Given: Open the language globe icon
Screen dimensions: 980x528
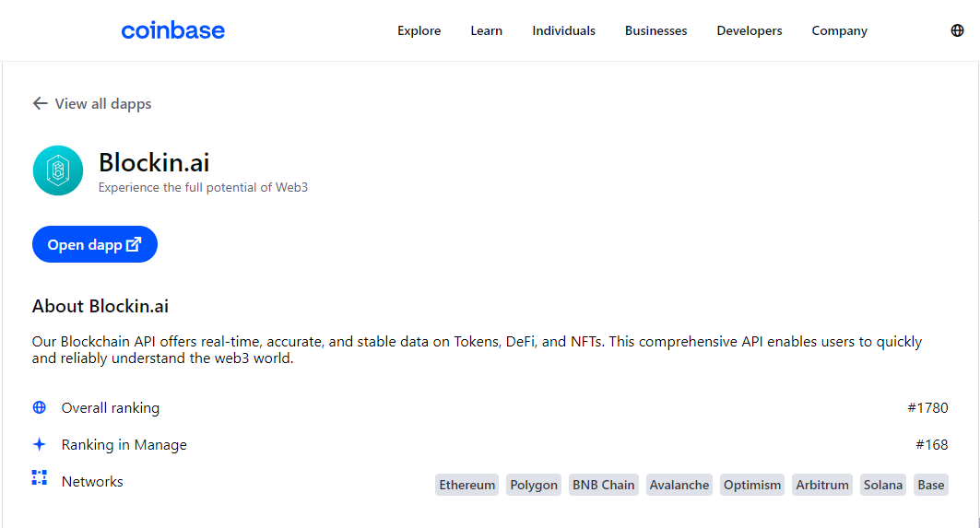Looking at the screenshot, I should point(957,30).
